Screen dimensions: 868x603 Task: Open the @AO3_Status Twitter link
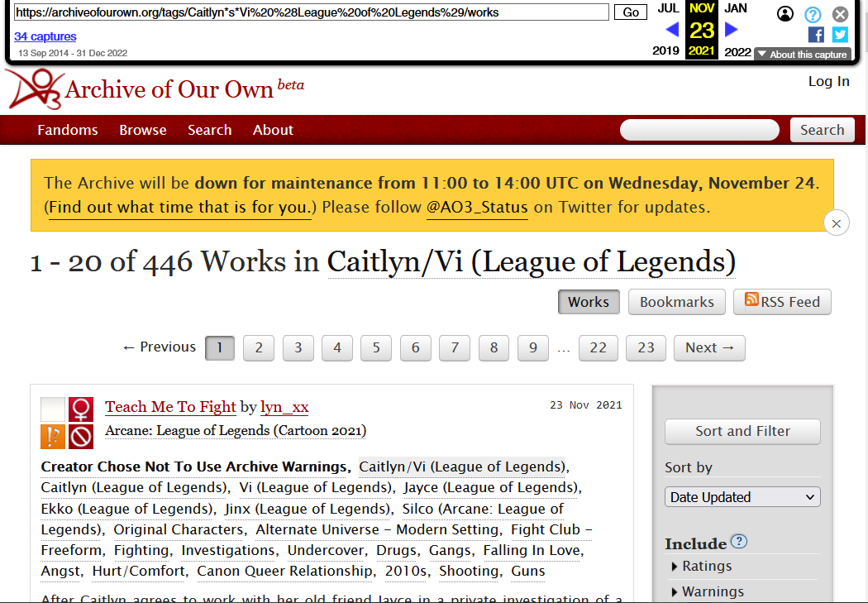[x=477, y=207]
